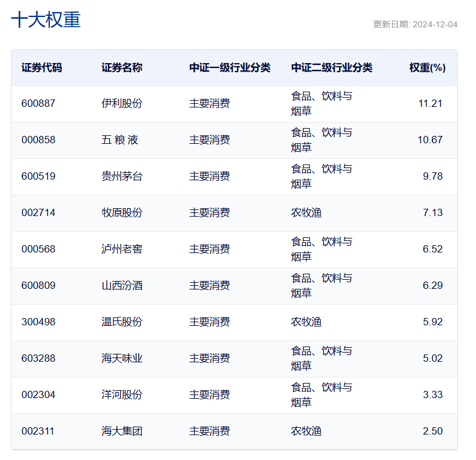476x460 pixels.
Task: Click 农牧渔 in the 牧原股份 row
Action: [x=306, y=213]
